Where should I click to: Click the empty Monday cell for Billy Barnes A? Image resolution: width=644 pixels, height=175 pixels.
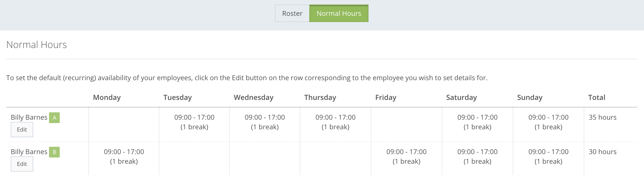pos(124,125)
